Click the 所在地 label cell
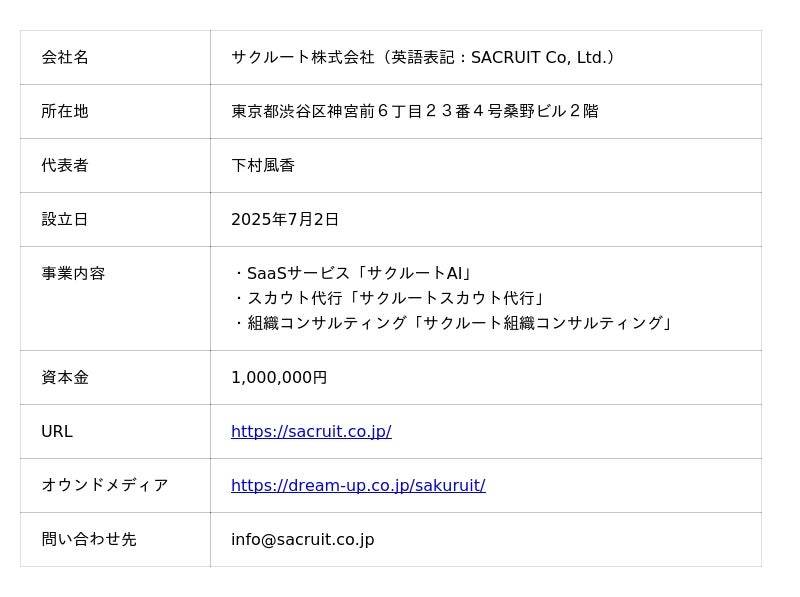 (x=65, y=111)
